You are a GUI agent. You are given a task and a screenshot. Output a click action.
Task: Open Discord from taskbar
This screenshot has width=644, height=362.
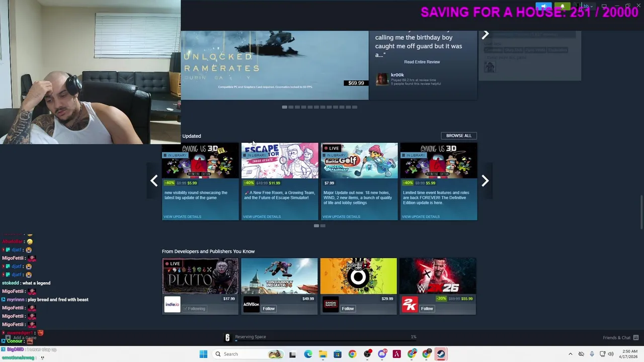click(382, 354)
